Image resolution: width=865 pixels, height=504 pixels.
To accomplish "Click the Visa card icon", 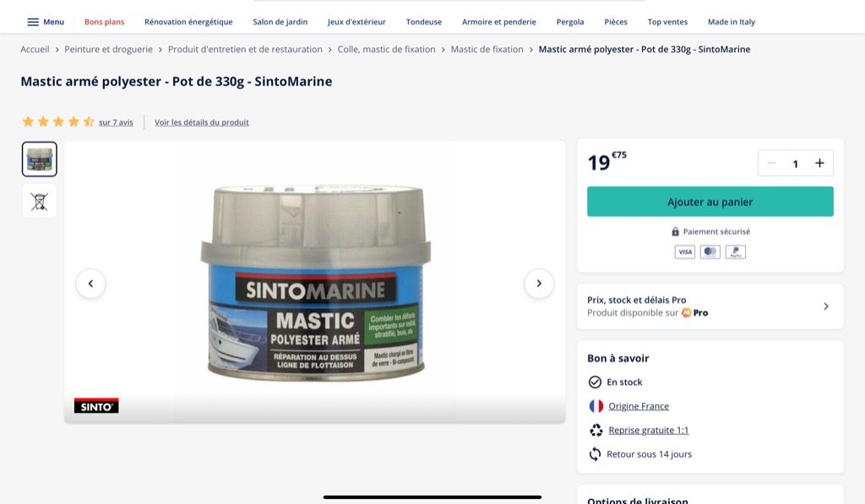I will pyautogui.click(x=684, y=252).
